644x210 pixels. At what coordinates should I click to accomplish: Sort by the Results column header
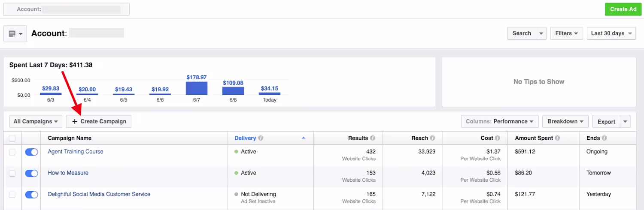(x=358, y=138)
